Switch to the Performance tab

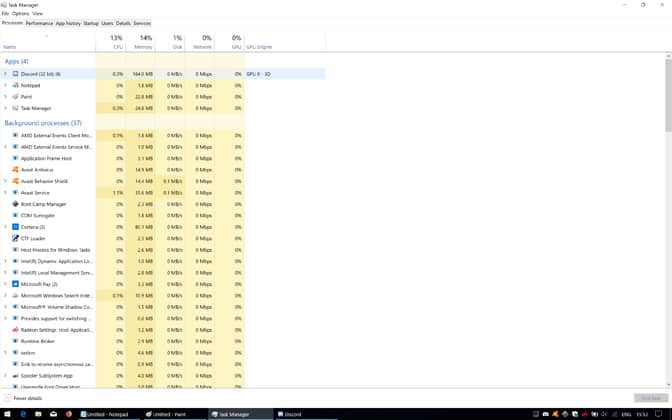[x=39, y=23]
